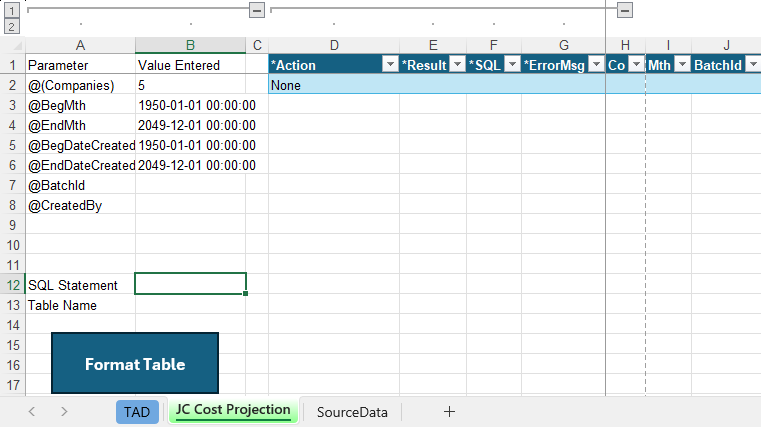The width and height of the screenshot is (761, 427).
Task: Select column F header
Action: (x=494, y=45)
